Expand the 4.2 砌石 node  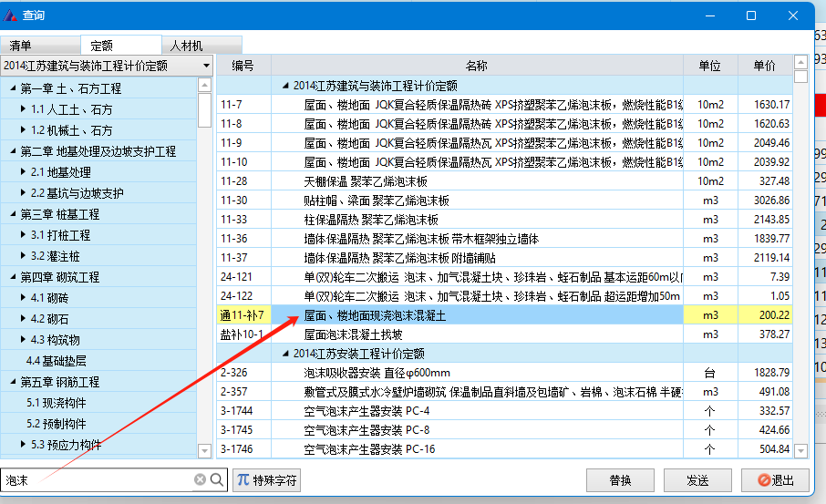pos(23,319)
